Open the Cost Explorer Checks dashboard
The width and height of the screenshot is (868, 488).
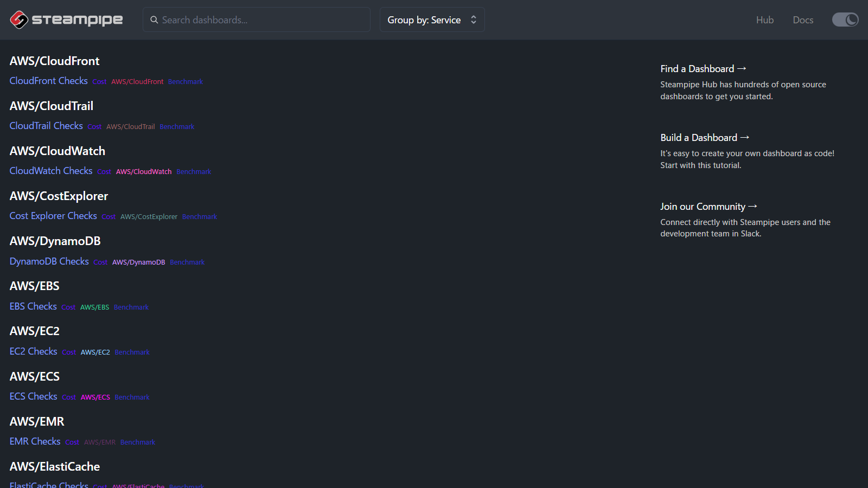click(53, 216)
